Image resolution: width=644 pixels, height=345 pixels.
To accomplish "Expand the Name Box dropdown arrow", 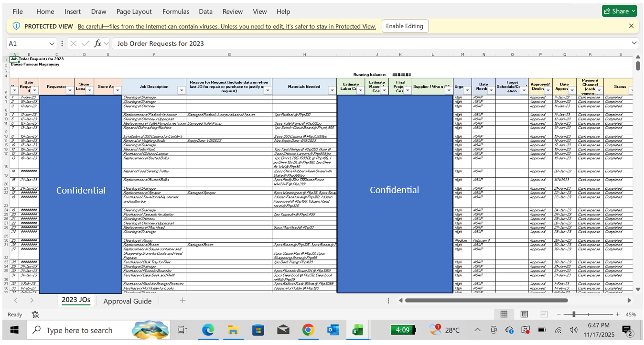I will (x=52, y=43).
